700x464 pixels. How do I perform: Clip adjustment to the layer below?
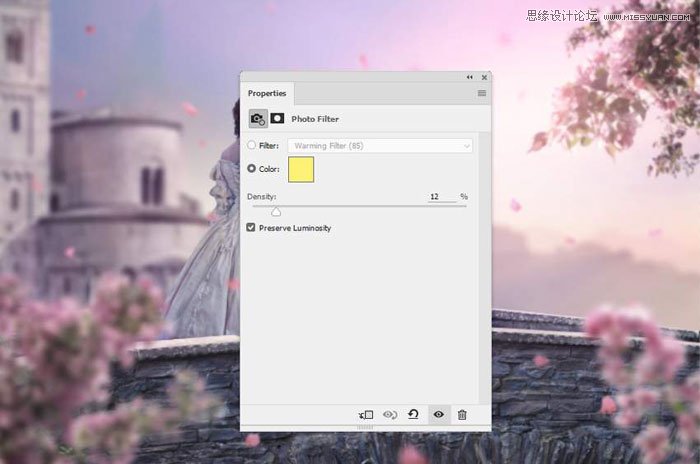coord(366,415)
